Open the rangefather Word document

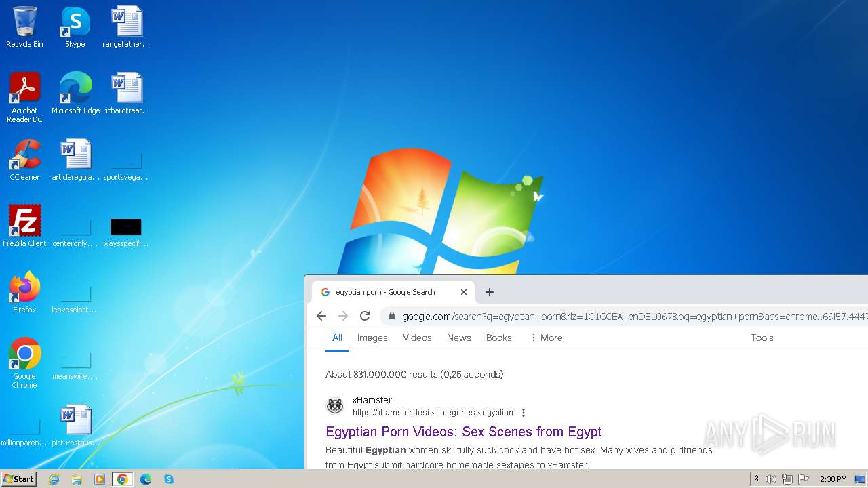126,27
